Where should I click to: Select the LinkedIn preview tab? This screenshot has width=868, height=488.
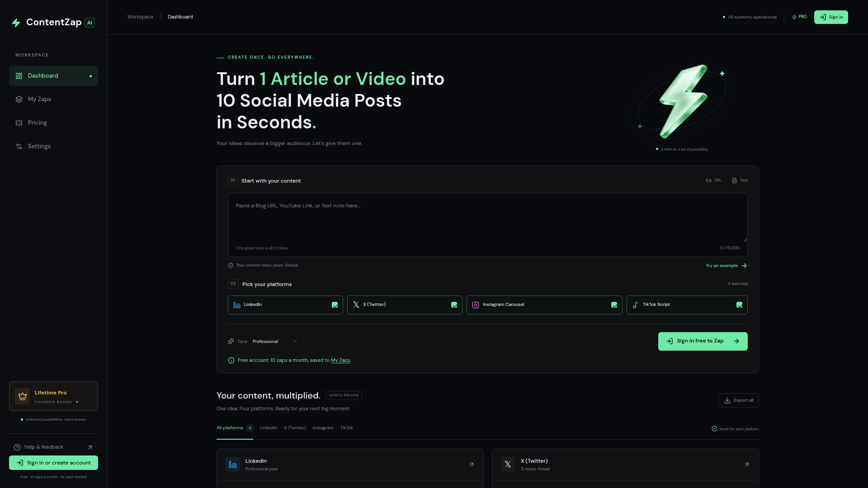pos(269,428)
